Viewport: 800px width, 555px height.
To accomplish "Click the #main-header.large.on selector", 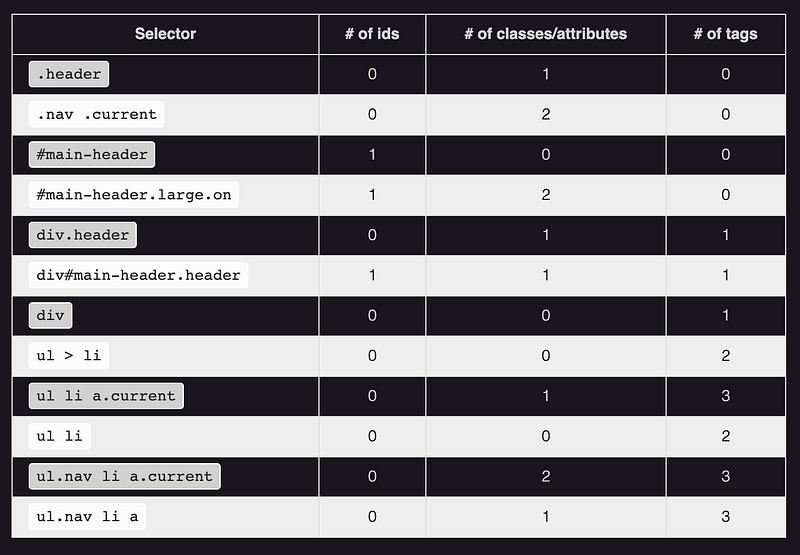I will click(x=133, y=194).
